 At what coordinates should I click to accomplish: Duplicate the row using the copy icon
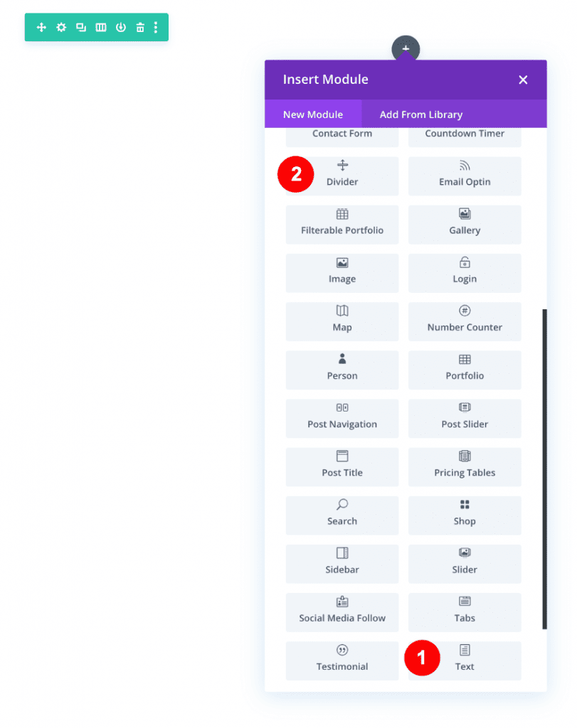click(80, 27)
